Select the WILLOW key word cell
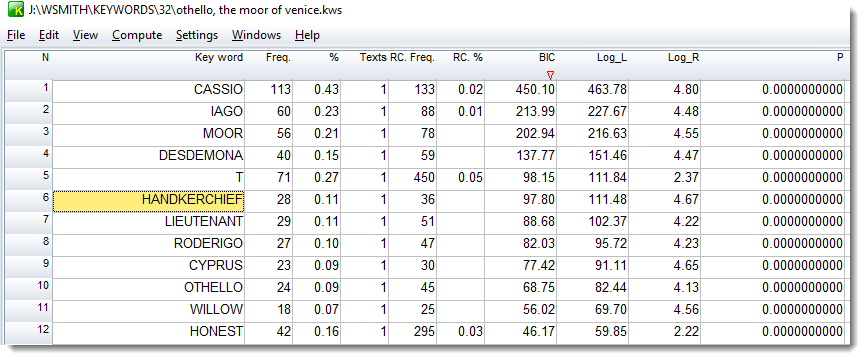The image size is (865, 360). (x=148, y=311)
